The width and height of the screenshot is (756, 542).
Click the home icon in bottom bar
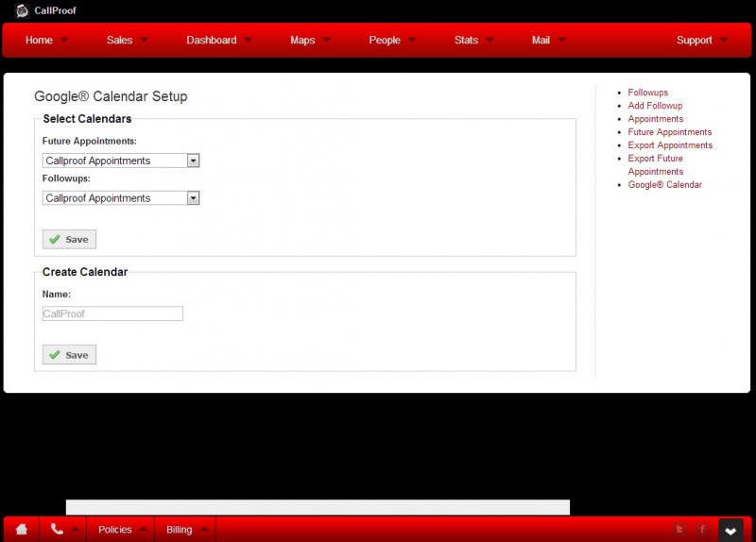22,529
